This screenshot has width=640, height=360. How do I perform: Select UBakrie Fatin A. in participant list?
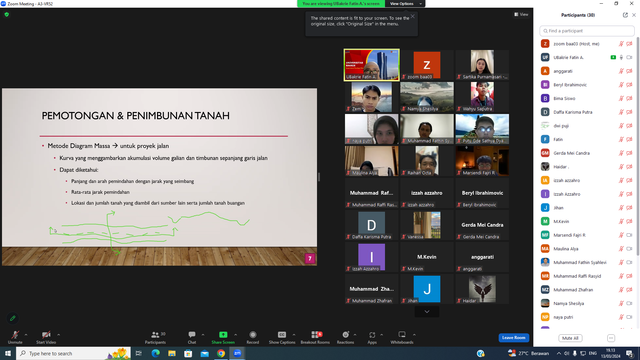point(587,58)
